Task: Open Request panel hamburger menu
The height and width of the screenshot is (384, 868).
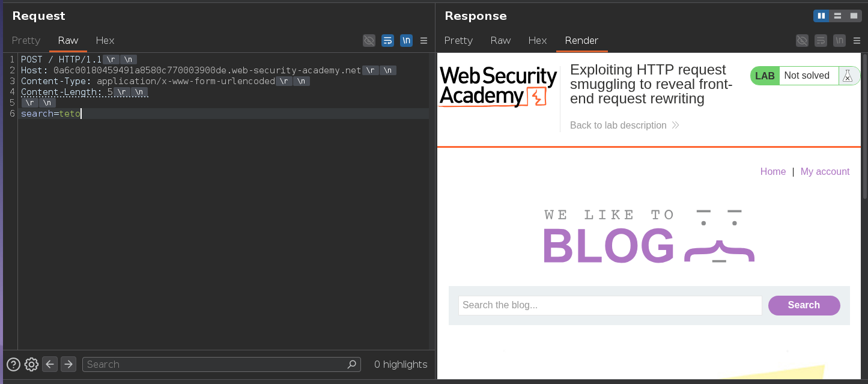Action: coord(424,41)
